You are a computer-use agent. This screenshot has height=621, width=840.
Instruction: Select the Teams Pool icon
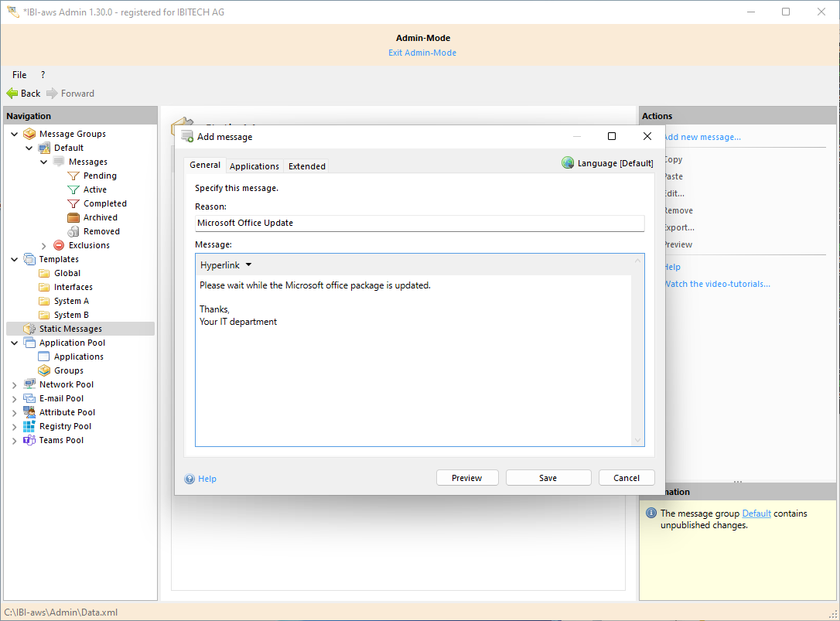29,440
